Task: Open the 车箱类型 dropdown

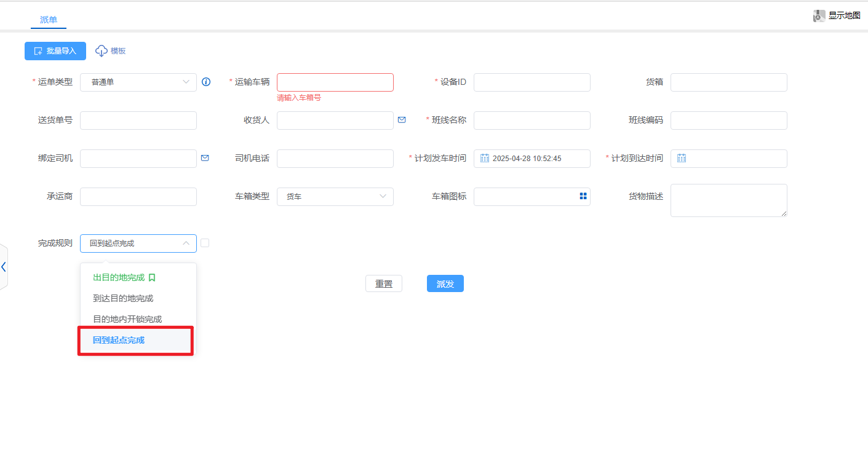Action: [335, 197]
